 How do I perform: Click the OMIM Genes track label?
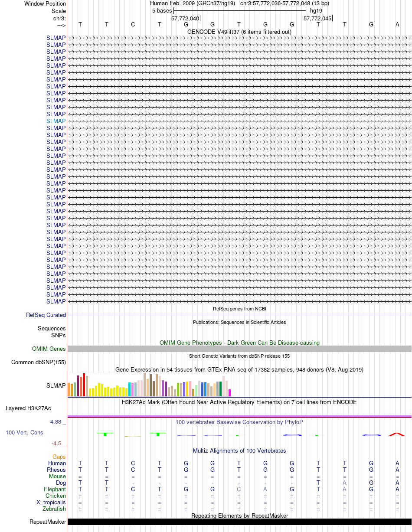point(49,349)
